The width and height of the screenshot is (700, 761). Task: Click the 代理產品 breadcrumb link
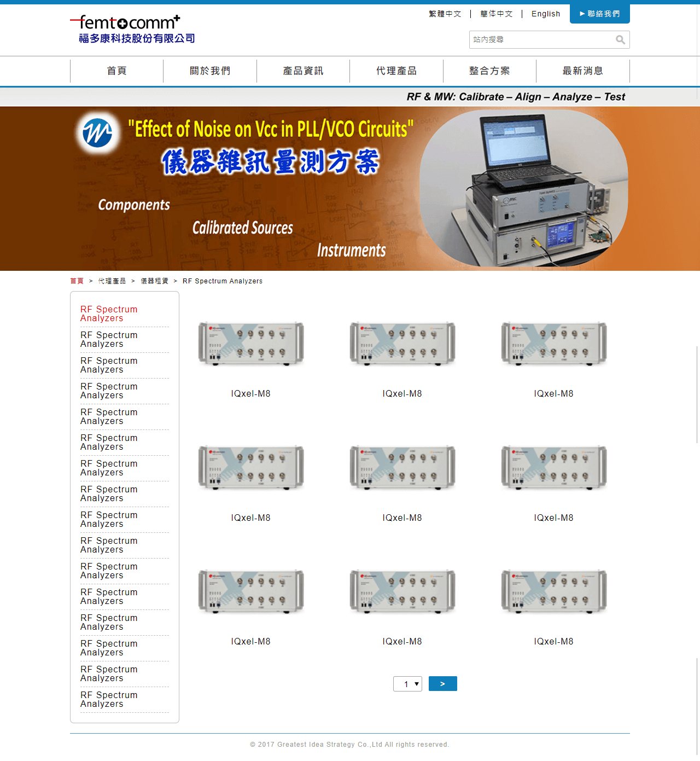(112, 281)
